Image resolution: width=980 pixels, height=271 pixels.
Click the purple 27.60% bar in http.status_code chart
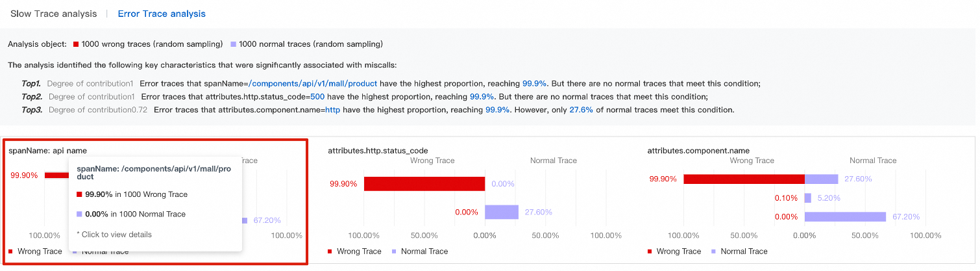pos(502,212)
